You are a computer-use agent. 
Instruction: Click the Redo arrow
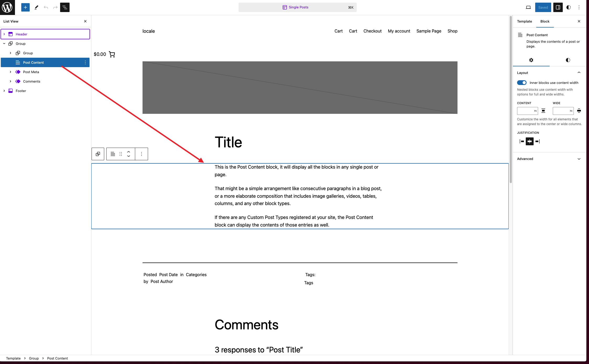pos(55,7)
